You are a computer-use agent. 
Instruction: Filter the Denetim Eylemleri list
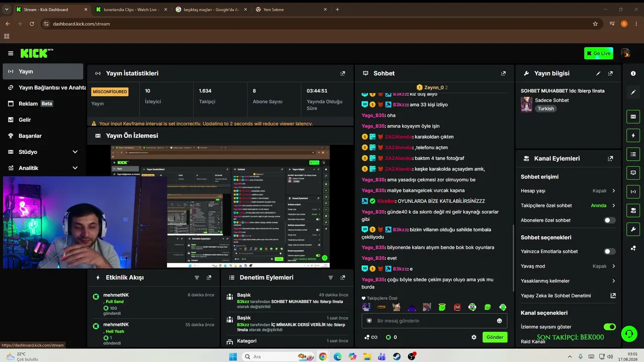[x=331, y=278]
